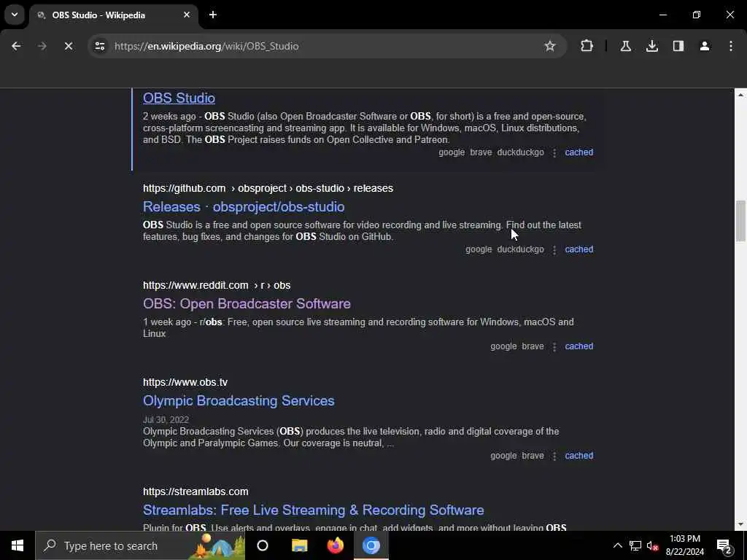Open Olympic Broadcasting Services link
Viewport: 747px width, 560px height.
[x=239, y=401]
